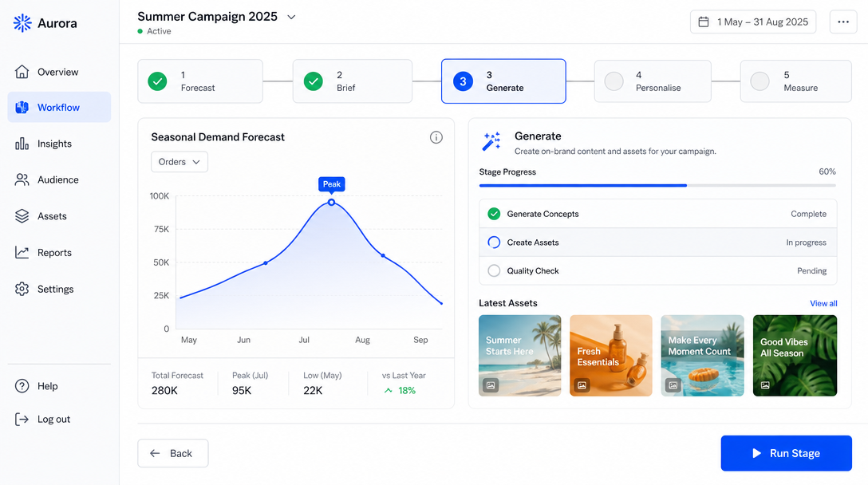This screenshot has width=868, height=485.
Task: Click the Create Assets In progress status
Action: [x=806, y=242]
